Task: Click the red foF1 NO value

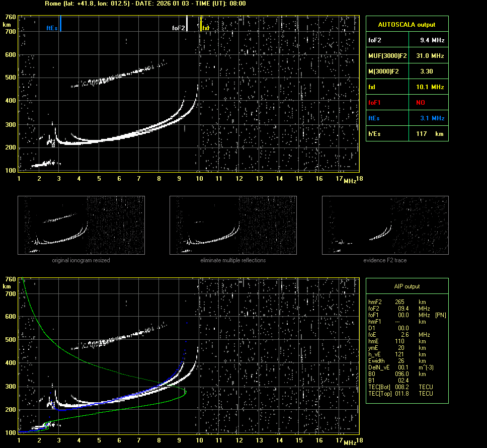Action: (x=421, y=102)
